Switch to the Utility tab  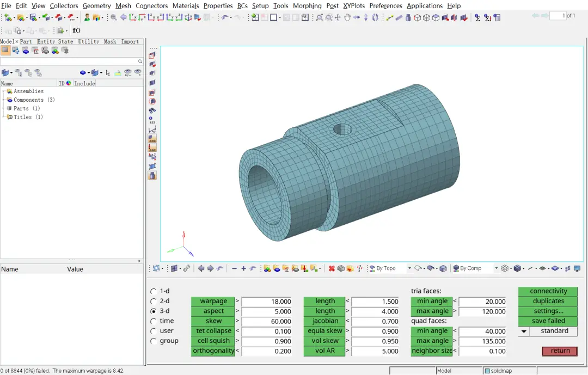(89, 41)
